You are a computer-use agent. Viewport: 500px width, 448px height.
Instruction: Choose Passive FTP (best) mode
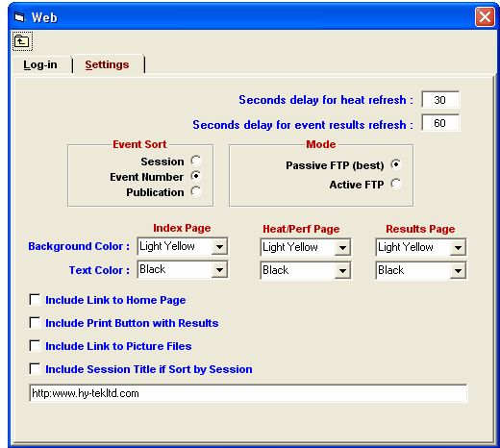click(396, 164)
